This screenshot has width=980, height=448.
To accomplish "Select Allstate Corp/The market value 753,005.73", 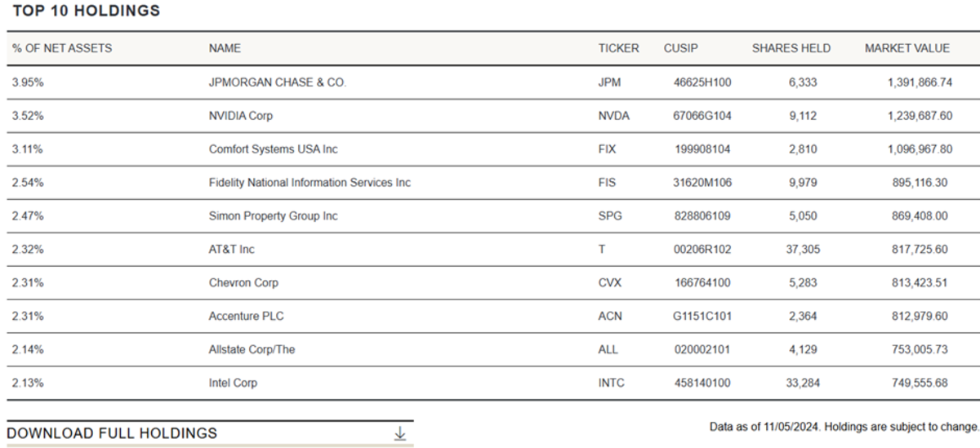I will pyautogui.click(x=916, y=350).
